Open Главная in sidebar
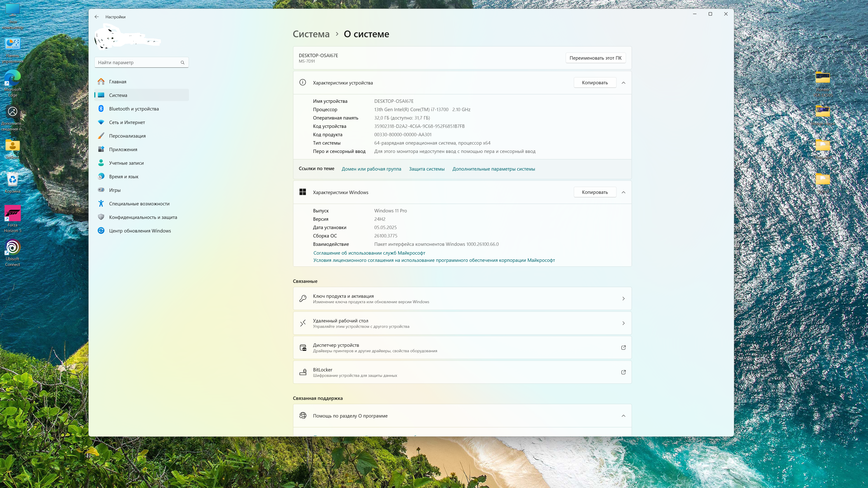Viewport: 868px width, 488px height. pos(142,82)
